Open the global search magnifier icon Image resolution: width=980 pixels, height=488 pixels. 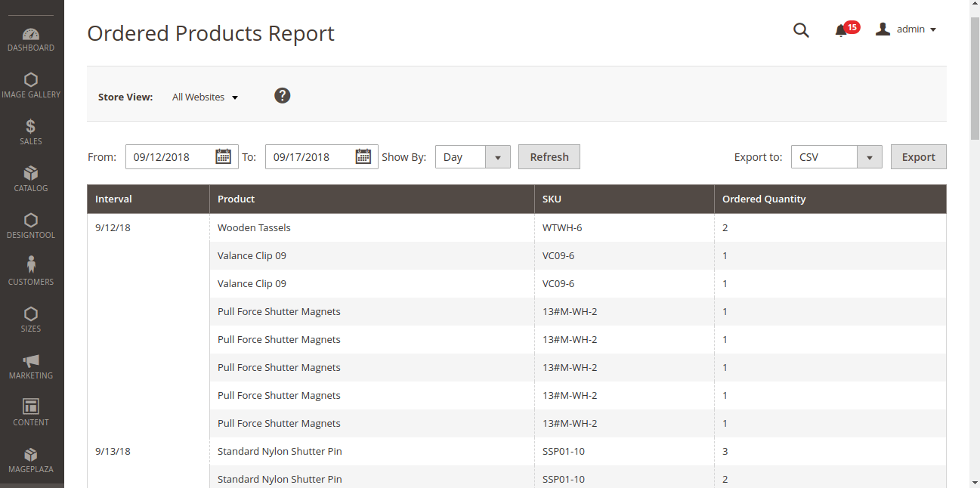(x=801, y=31)
